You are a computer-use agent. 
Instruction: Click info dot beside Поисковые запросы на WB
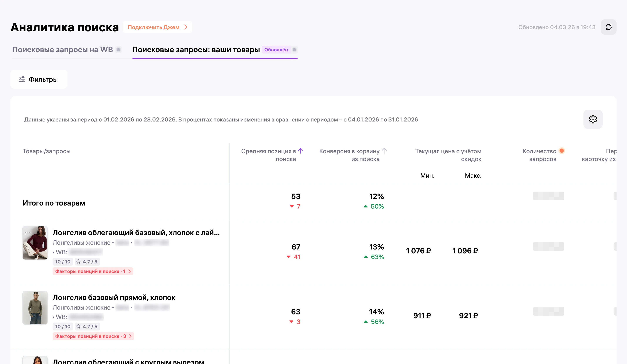coord(119,50)
